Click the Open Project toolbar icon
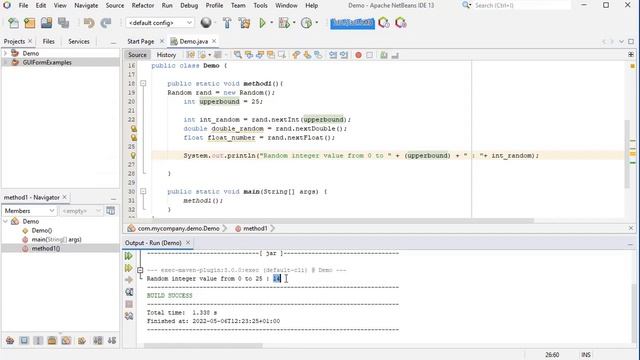Viewport: 640px width, 360px height. tap(47, 23)
